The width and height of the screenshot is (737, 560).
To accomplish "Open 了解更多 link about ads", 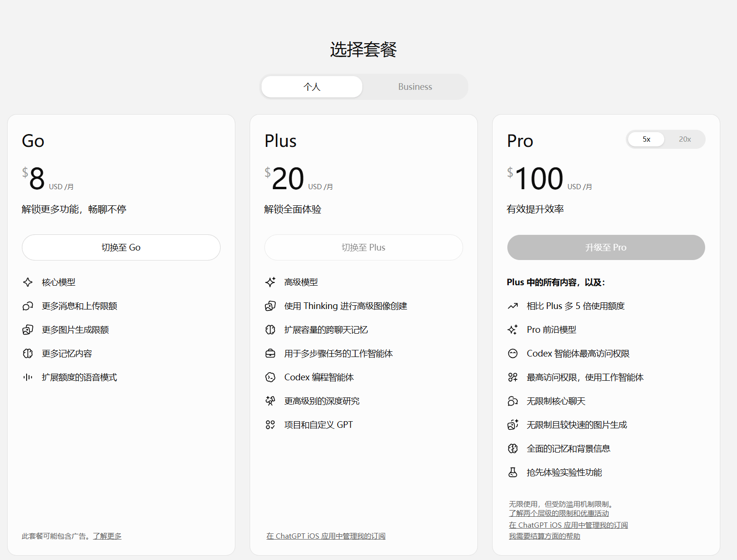I will (107, 536).
